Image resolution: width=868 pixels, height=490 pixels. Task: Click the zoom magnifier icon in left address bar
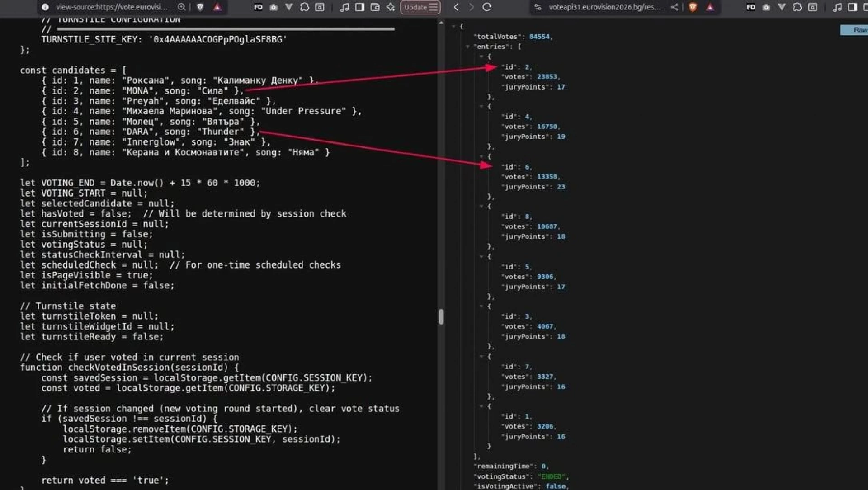182,7
